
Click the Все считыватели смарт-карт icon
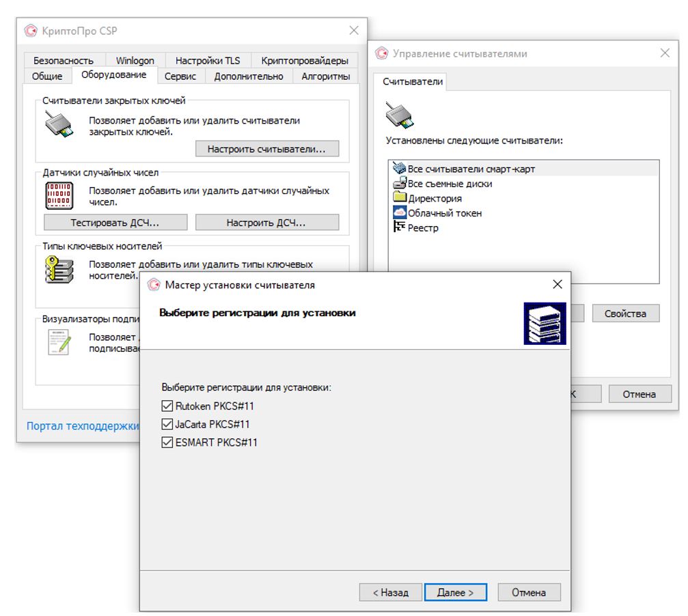[399, 168]
